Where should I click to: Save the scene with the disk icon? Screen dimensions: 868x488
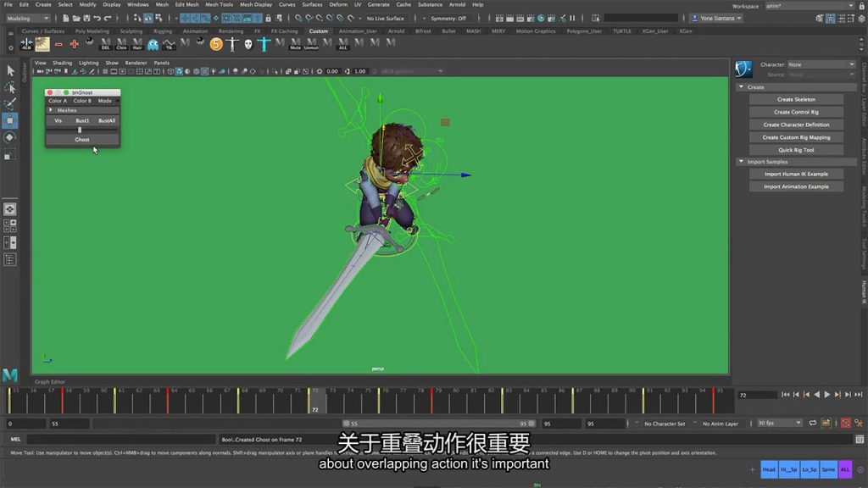tap(86, 19)
